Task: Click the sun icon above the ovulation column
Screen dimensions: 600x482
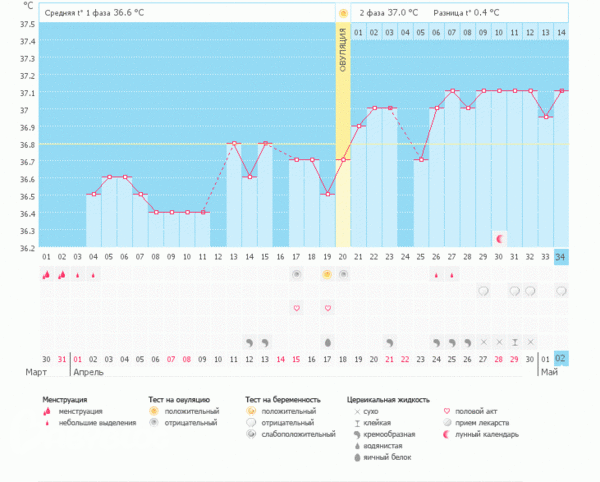Action: (342, 13)
